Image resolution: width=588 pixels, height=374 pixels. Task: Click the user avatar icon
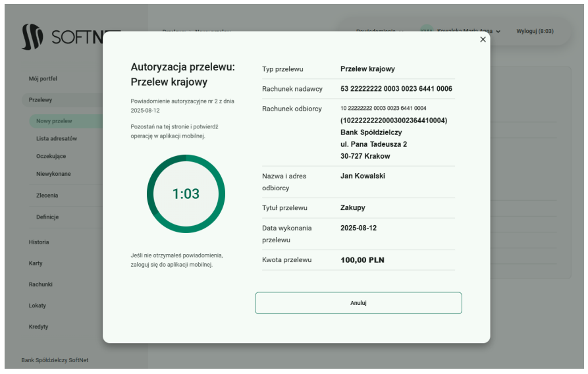427,31
